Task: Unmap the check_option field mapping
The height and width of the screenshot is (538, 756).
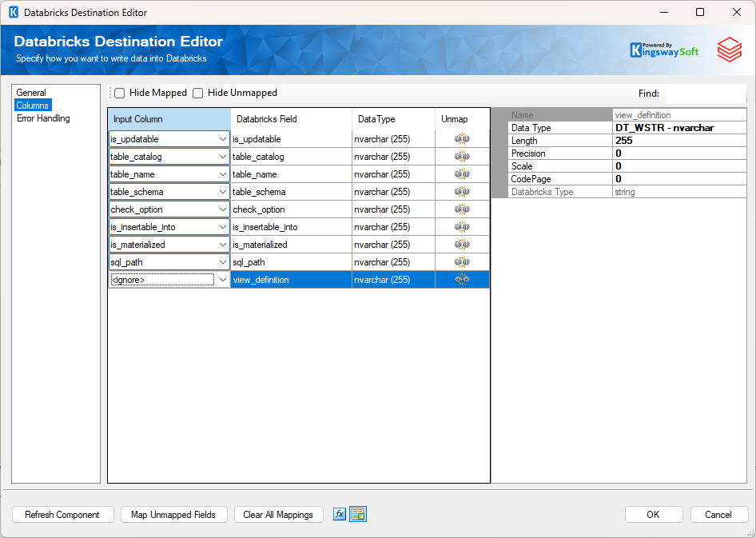Action: click(x=462, y=209)
